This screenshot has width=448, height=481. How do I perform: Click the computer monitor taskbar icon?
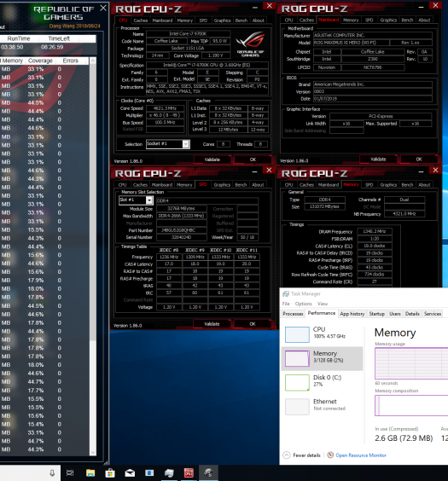click(x=169, y=473)
